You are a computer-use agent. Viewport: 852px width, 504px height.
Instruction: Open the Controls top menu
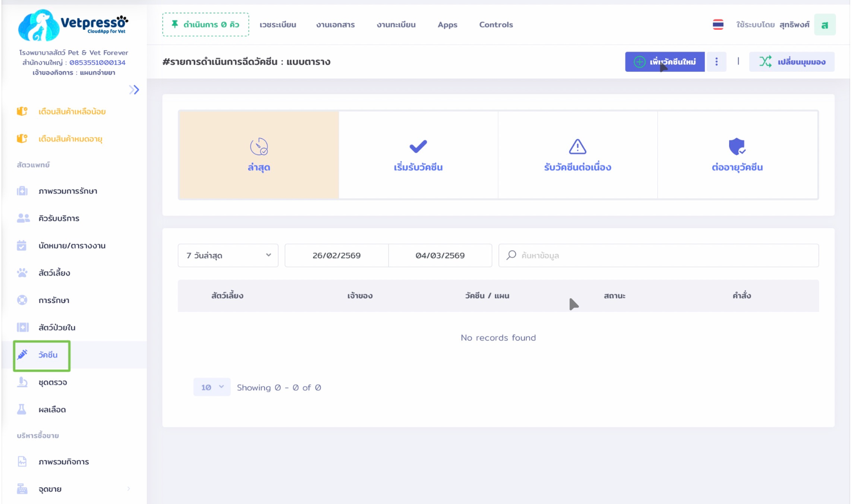(x=496, y=25)
